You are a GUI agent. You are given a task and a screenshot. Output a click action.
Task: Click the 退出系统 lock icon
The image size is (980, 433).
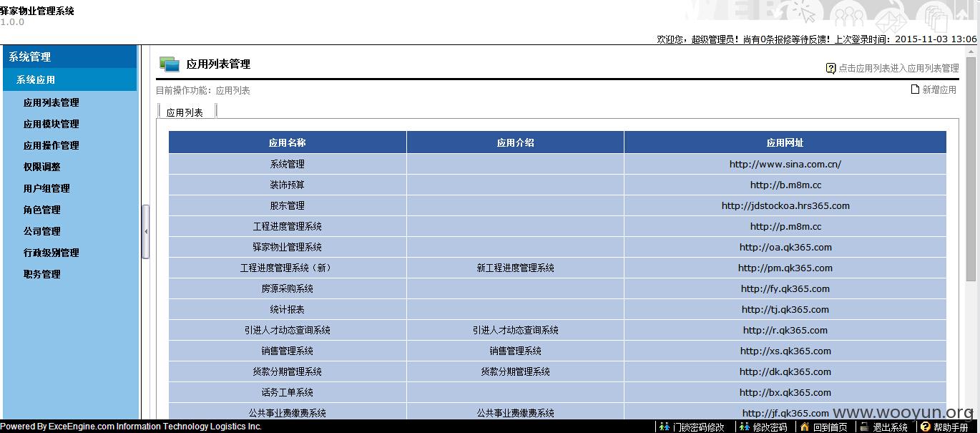[x=864, y=427]
